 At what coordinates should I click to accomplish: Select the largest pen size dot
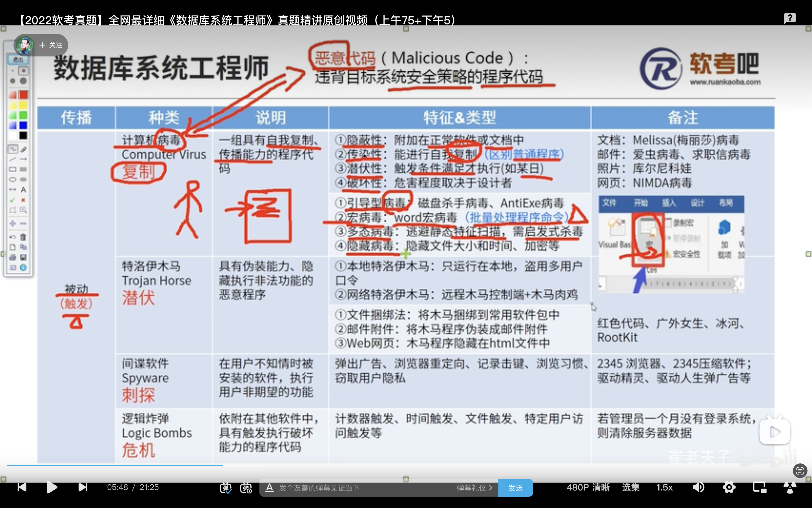click(23, 81)
